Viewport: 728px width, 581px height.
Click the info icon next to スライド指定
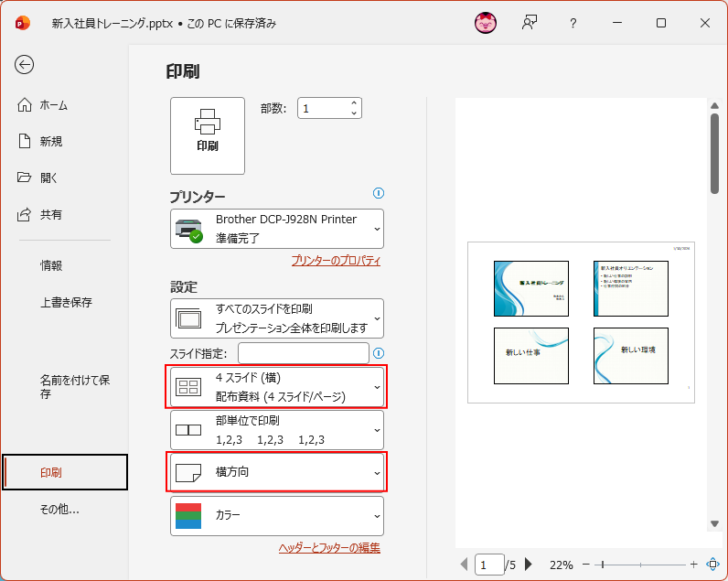point(378,353)
